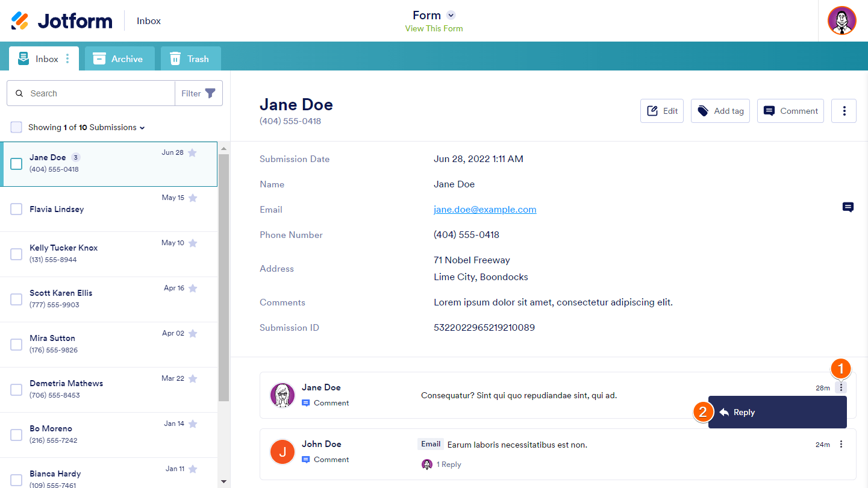Open options dots for John Doe's comment

[x=841, y=444]
